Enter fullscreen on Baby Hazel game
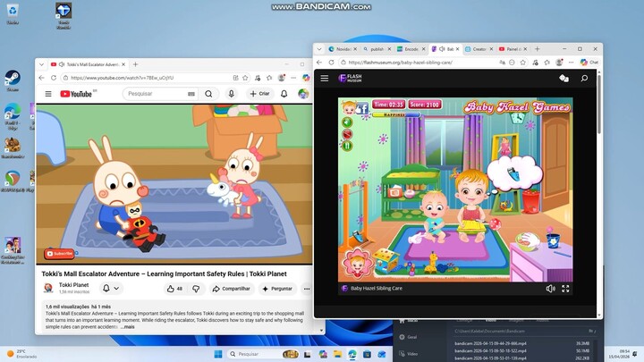The height and width of the screenshot is (362, 644). click(x=565, y=289)
